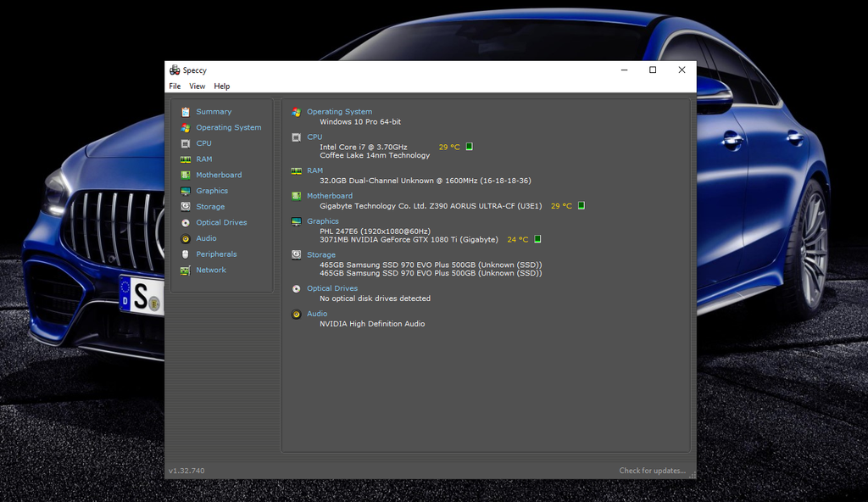Click the Optical Drives disc icon in sidebar

[x=186, y=223]
